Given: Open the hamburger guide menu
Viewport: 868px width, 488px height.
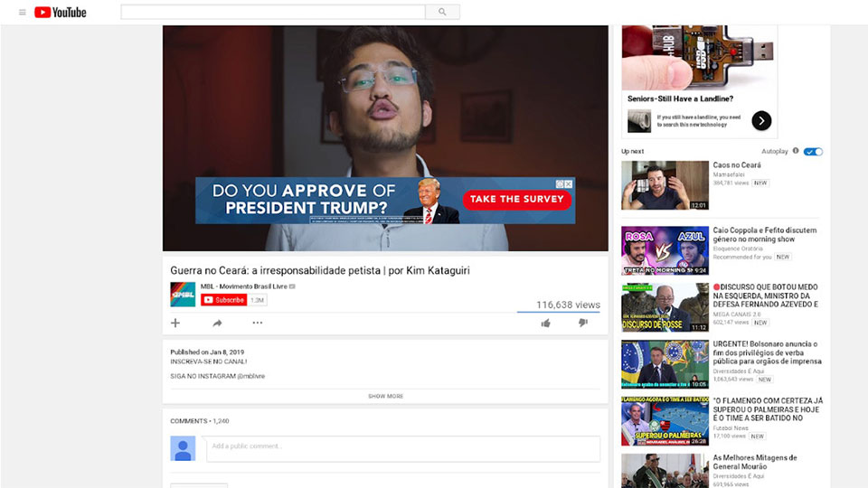Looking at the screenshot, I should point(22,12).
